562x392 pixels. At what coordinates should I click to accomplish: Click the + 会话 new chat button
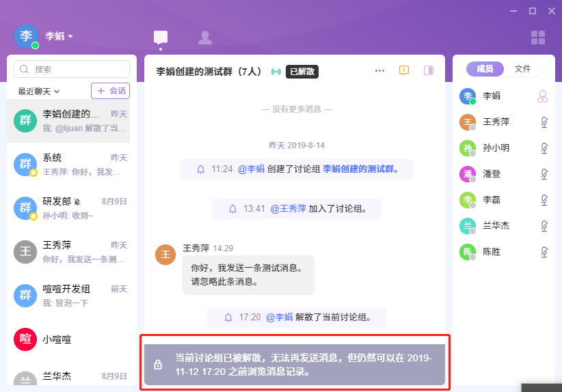coord(110,90)
